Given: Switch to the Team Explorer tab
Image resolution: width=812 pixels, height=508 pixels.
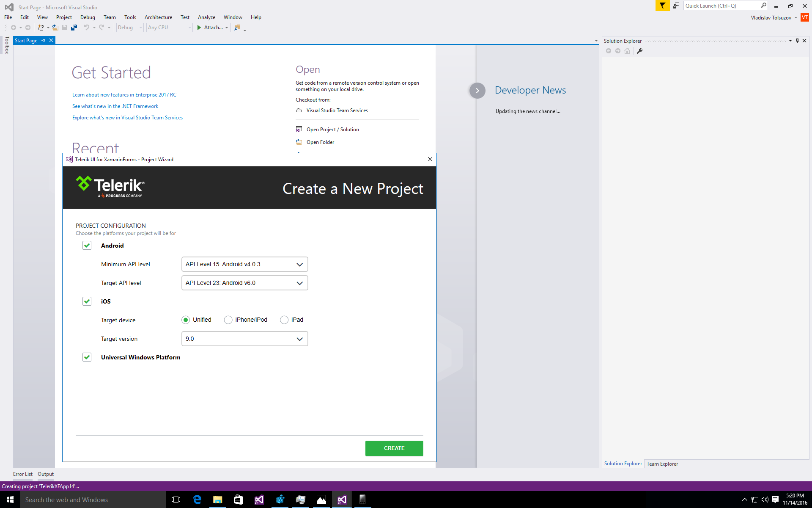Looking at the screenshot, I should [x=662, y=464].
